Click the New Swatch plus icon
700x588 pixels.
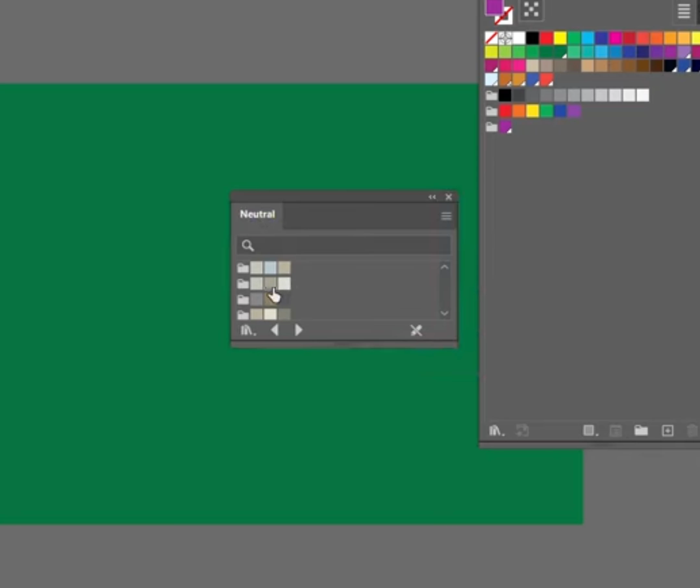(x=667, y=430)
